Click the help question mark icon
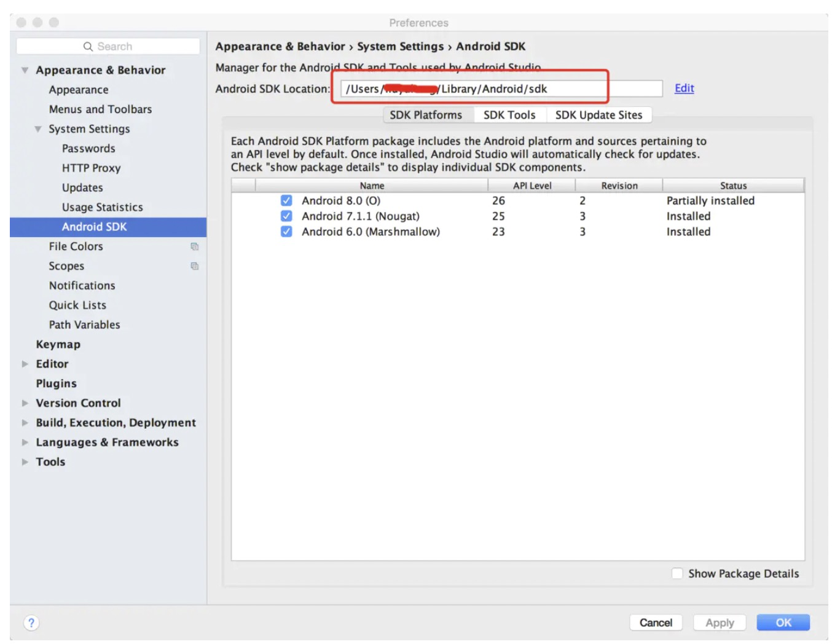832x644 pixels. [31, 622]
